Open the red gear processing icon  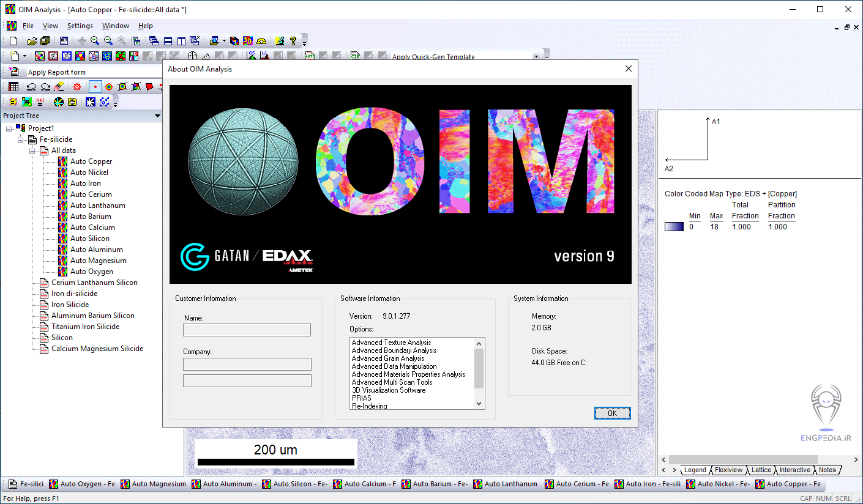point(77,86)
